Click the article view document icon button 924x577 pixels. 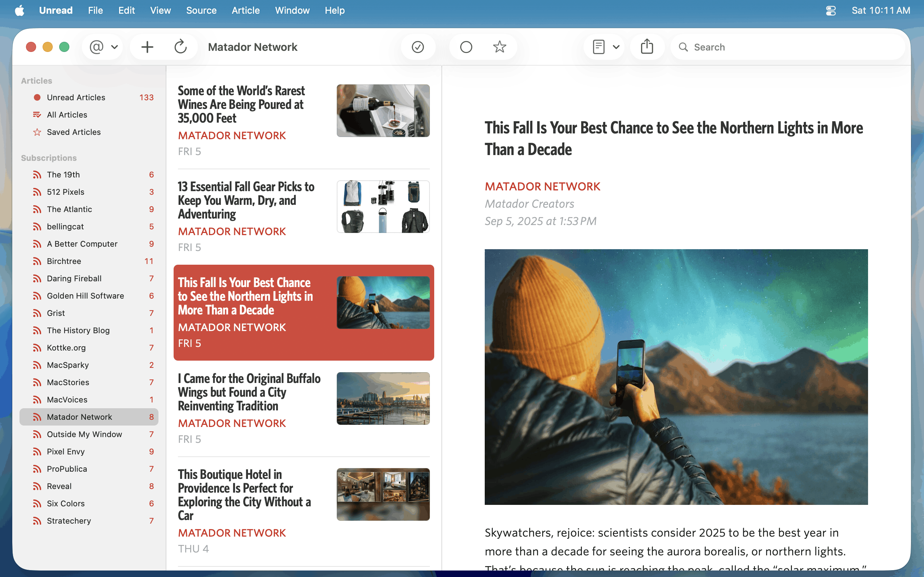pyautogui.click(x=598, y=47)
